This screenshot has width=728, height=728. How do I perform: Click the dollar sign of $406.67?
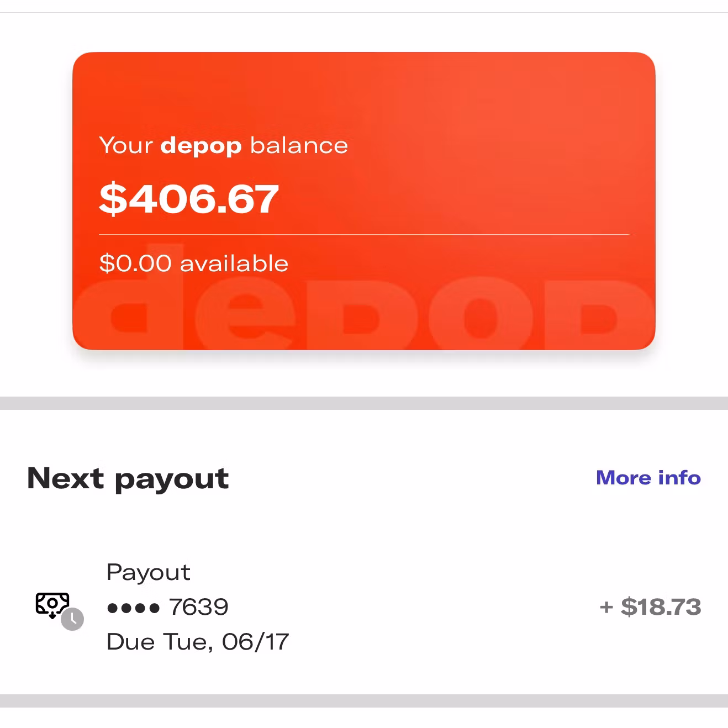(113, 199)
